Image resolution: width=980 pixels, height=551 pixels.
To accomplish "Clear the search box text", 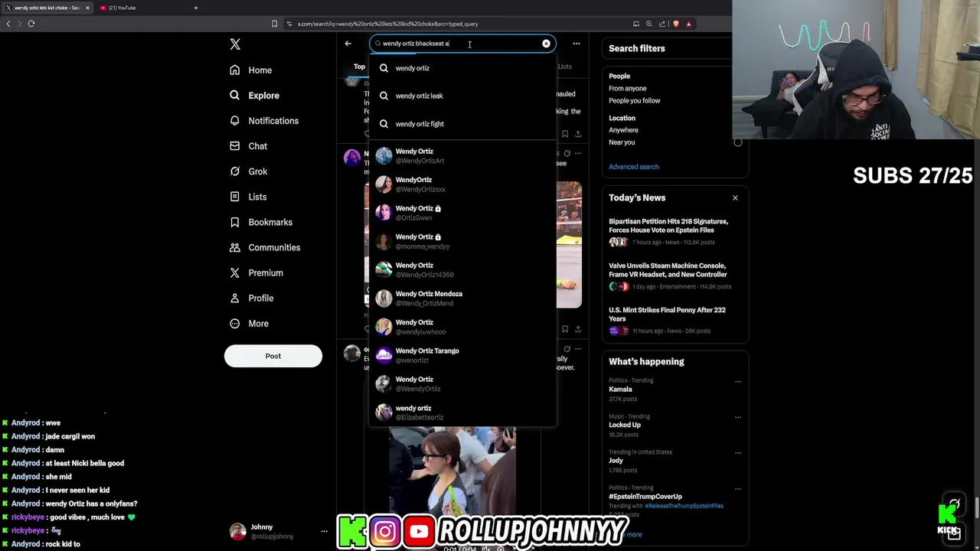I will [x=546, y=44].
